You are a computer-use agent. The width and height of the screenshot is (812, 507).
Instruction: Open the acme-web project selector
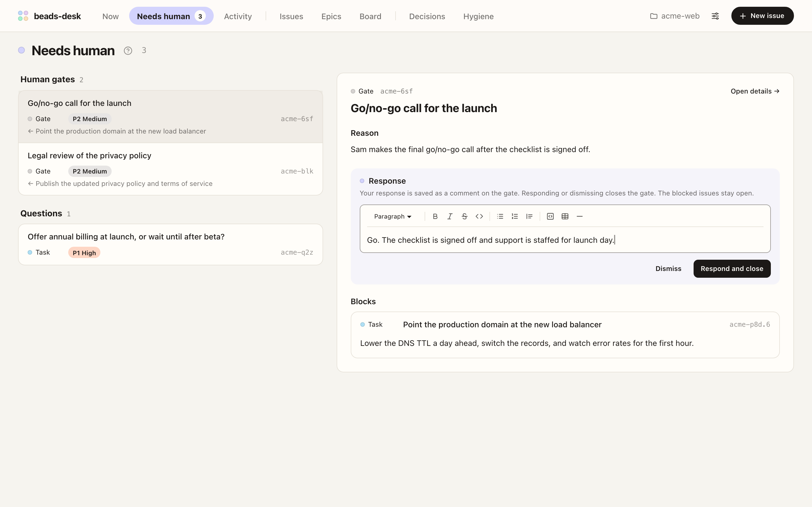pyautogui.click(x=675, y=16)
